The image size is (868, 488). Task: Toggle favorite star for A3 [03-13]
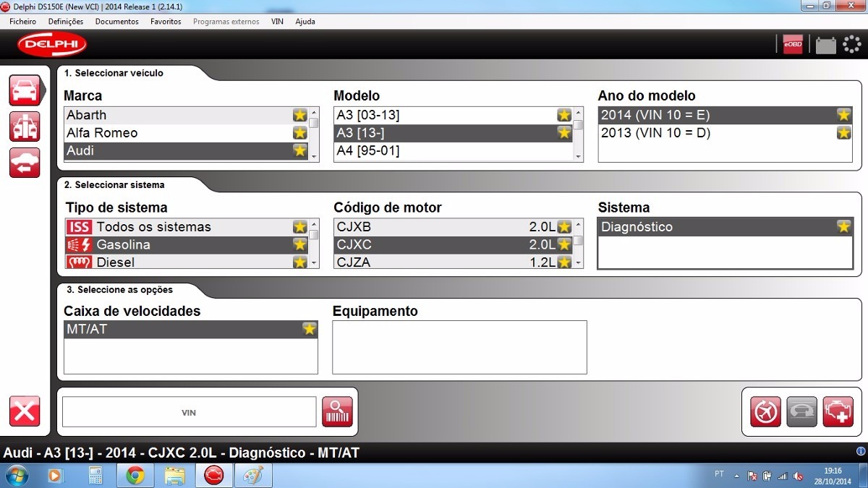pos(564,115)
